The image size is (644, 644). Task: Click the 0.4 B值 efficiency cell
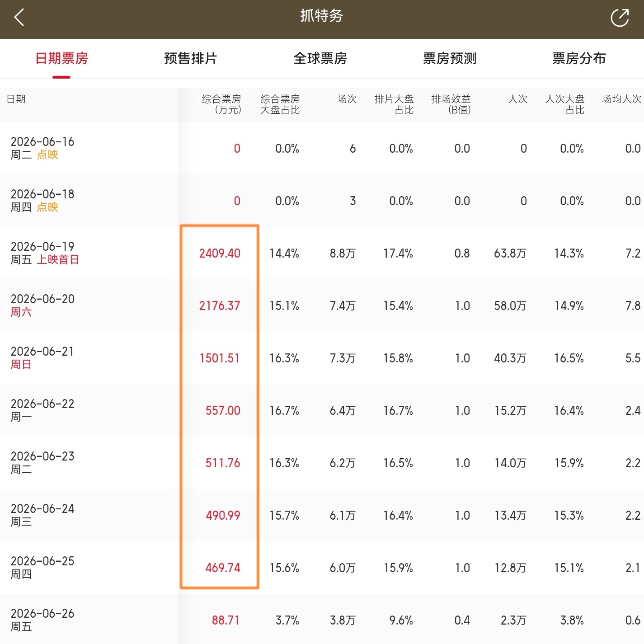(x=462, y=620)
